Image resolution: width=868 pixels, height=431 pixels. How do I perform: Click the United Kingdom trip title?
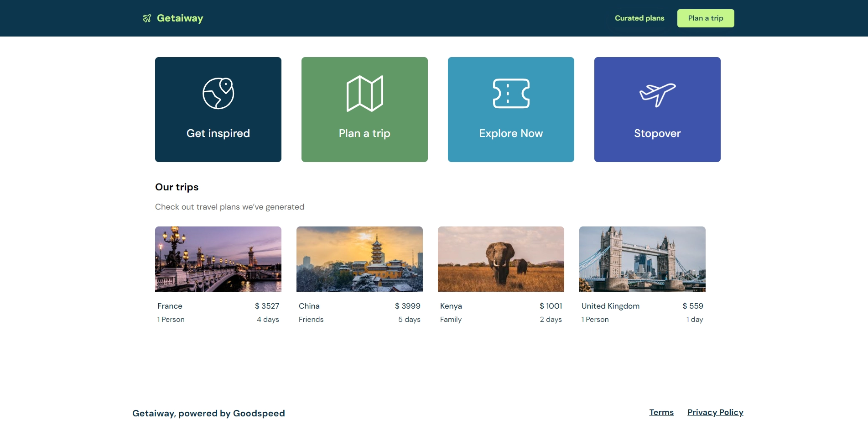coord(610,306)
